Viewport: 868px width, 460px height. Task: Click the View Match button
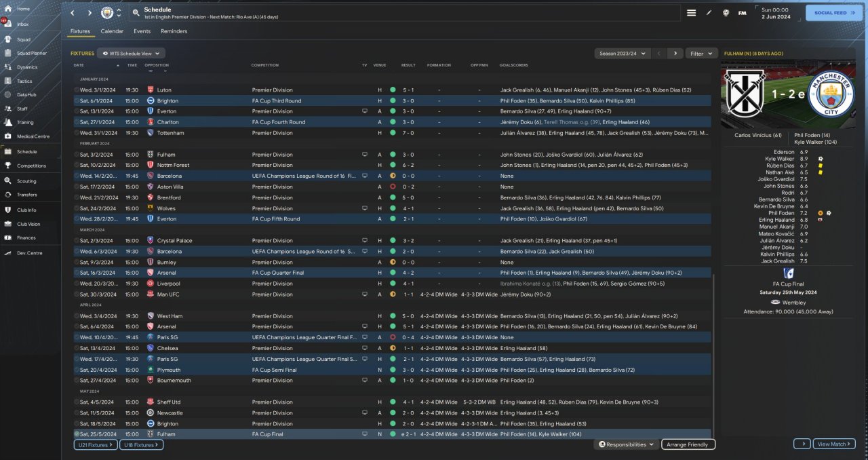[x=833, y=444]
